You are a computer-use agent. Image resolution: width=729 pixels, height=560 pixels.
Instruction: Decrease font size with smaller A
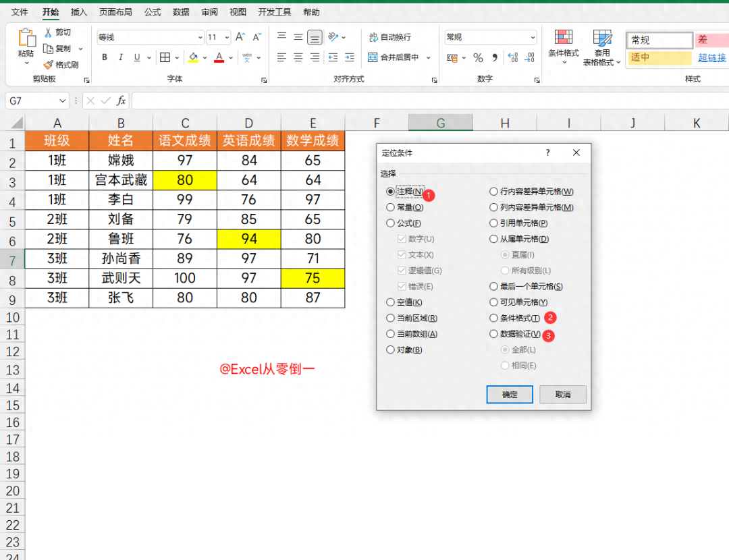(x=256, y=36)
